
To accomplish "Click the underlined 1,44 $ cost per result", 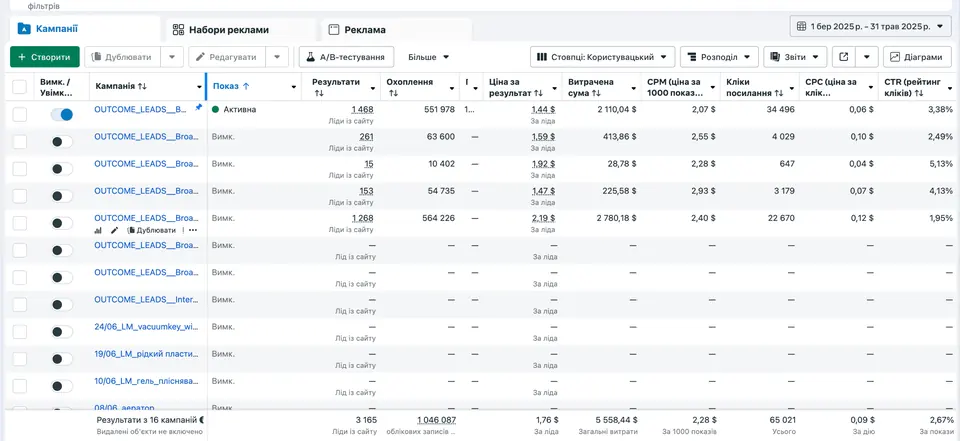I will (543, 109).
